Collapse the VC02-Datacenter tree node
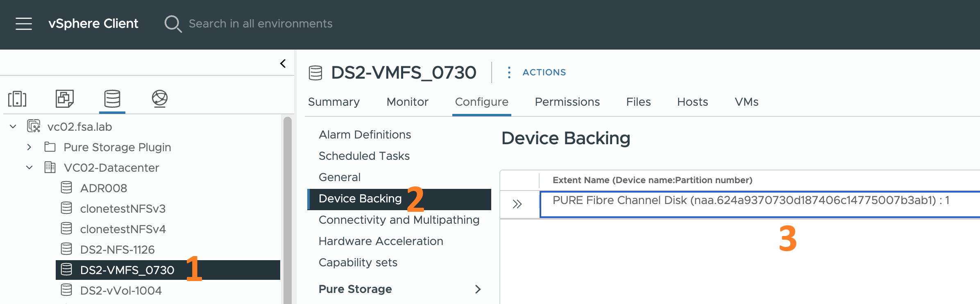This screenshot has width=980, height=304. coord(29,167)
